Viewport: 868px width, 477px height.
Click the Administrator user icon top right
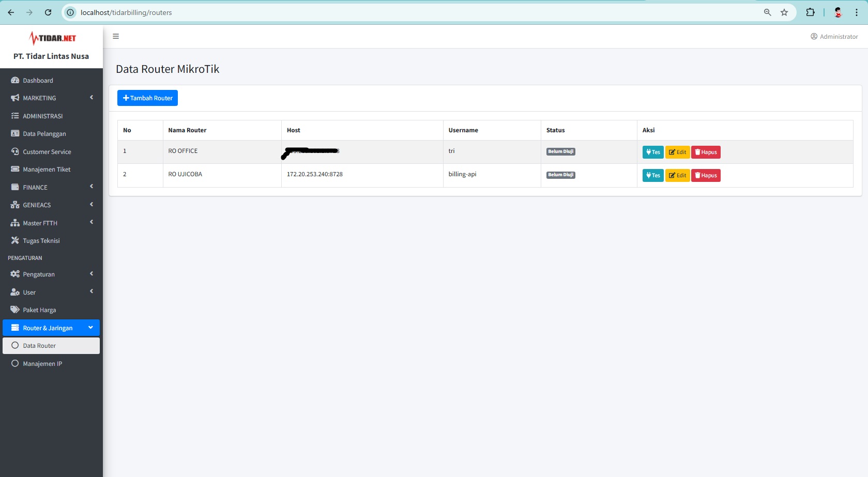814,37
